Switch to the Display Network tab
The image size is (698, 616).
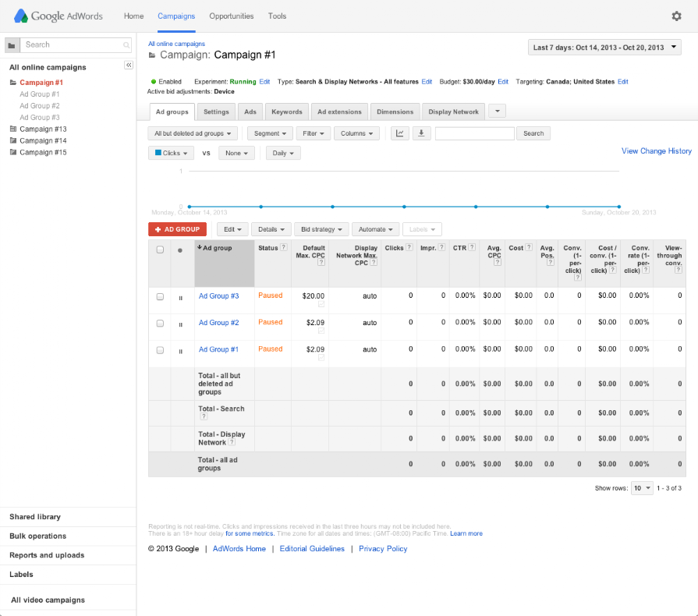tap(453, 112)
